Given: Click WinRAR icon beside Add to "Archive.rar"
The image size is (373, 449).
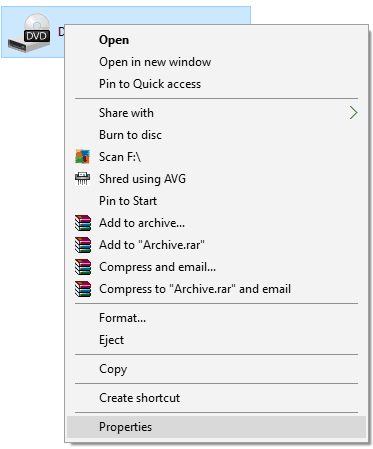Looking at the screenshot, I should [x=83, y=245].
